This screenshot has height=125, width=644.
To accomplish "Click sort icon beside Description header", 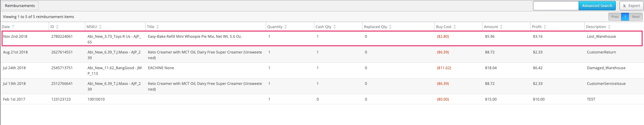I will (609, 27).
